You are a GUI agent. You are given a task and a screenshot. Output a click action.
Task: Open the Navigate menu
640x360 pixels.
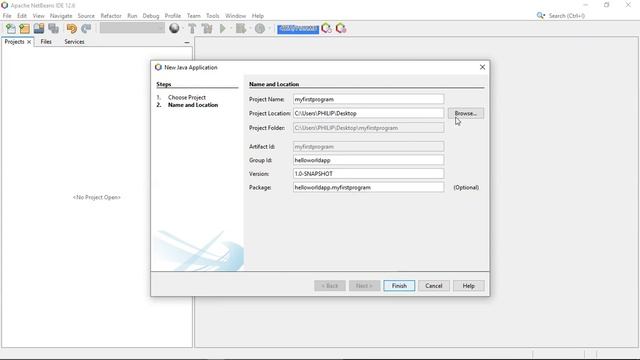(61, 16)
